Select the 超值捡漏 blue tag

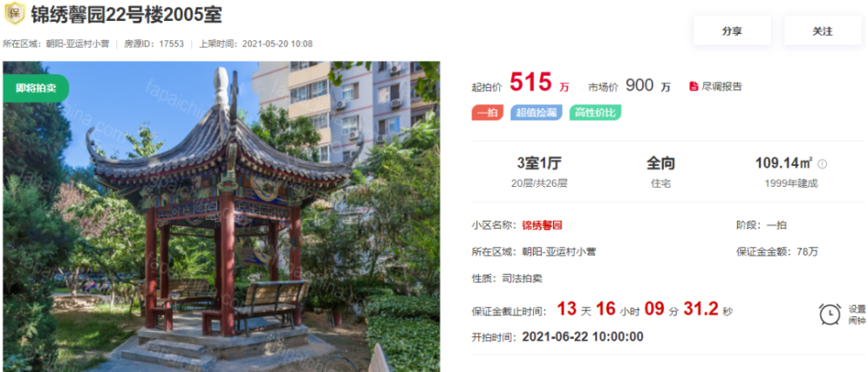(x=536, y=113)
